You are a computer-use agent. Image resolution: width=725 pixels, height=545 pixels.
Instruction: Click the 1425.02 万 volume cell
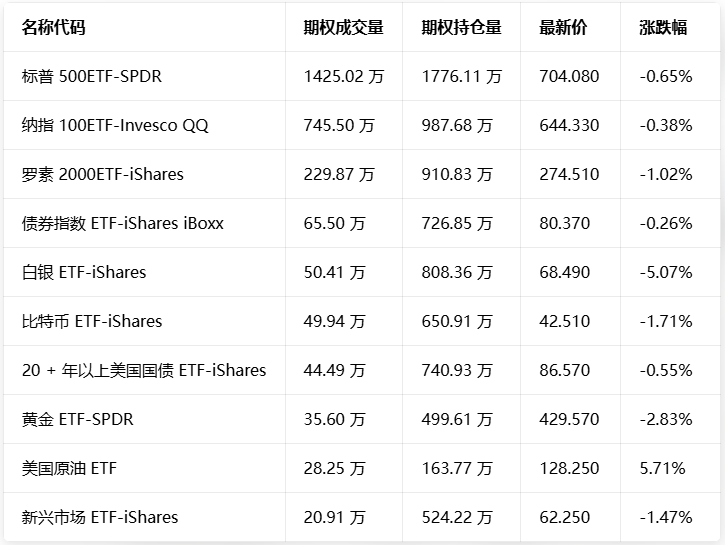(x=343, y=76)
